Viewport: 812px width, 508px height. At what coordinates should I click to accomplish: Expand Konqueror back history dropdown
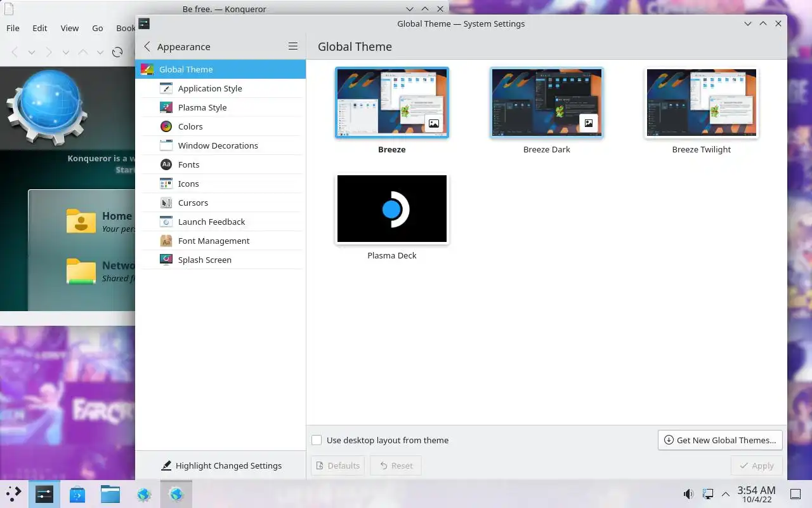click(x=32, y=52)
